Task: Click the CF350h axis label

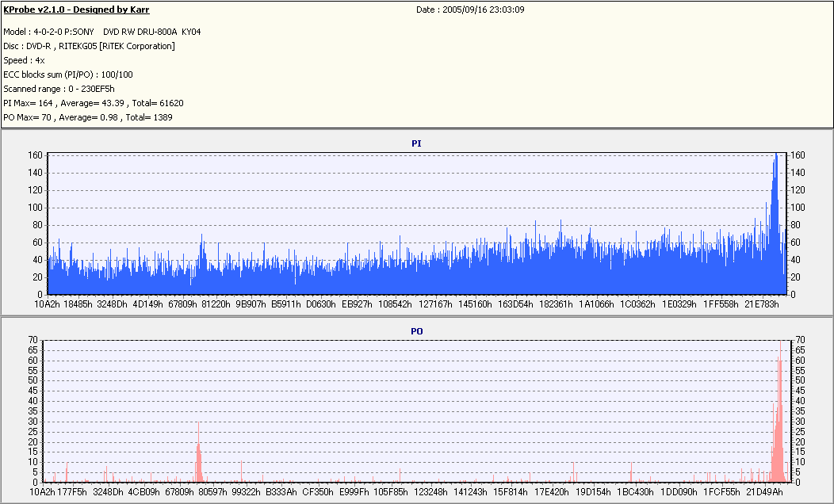Action: click(x=318, y=492)
